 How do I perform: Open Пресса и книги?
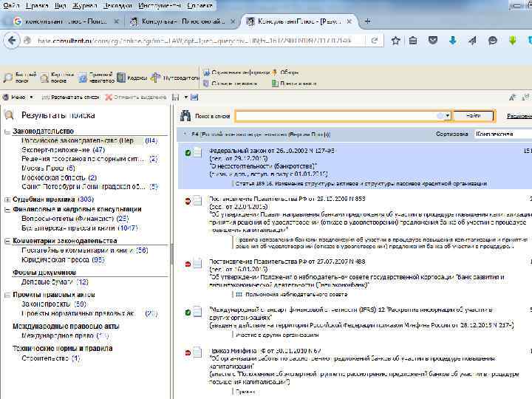click(294, 83)
